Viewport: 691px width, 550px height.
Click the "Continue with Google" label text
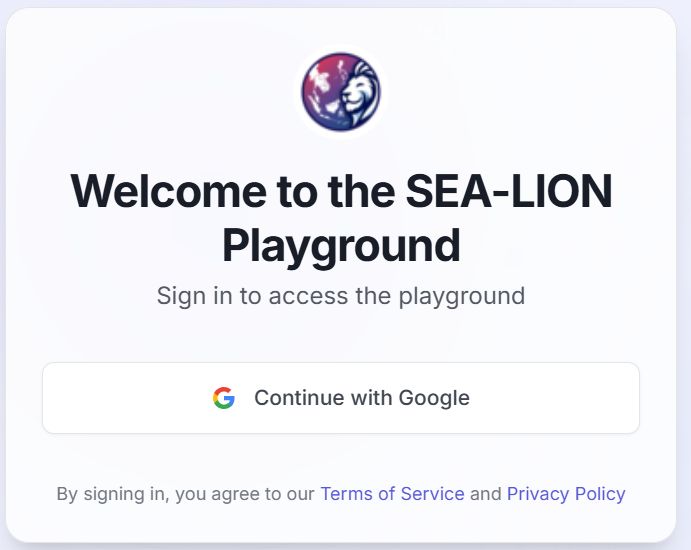[x=362, y=398]
